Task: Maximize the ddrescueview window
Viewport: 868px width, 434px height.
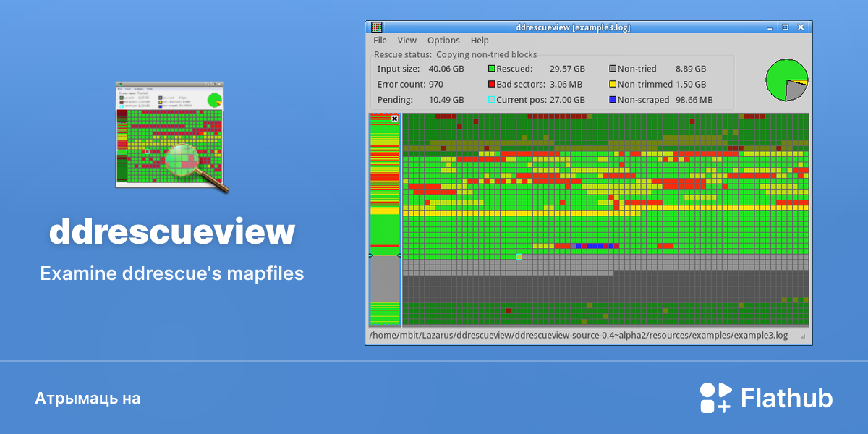Action: point(786,27)
